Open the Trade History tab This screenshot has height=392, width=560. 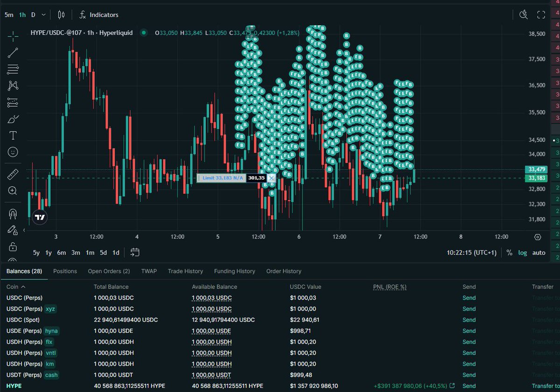tap(185, 271)
